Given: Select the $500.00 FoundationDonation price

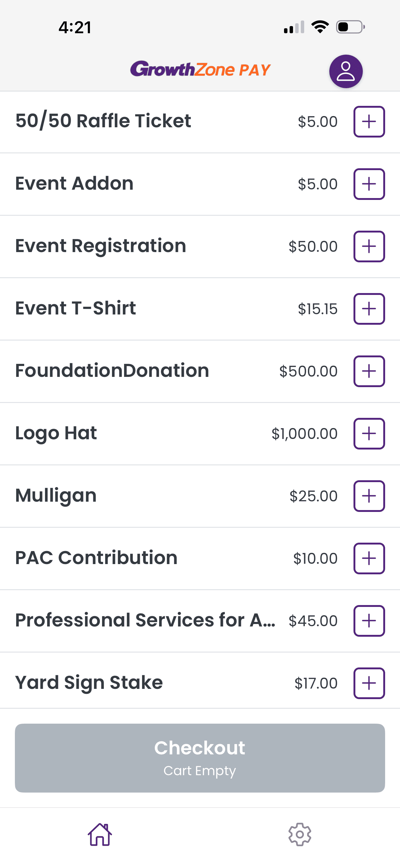Looking at the screenshot, I should pyautogui.click(x=308, y=371).
